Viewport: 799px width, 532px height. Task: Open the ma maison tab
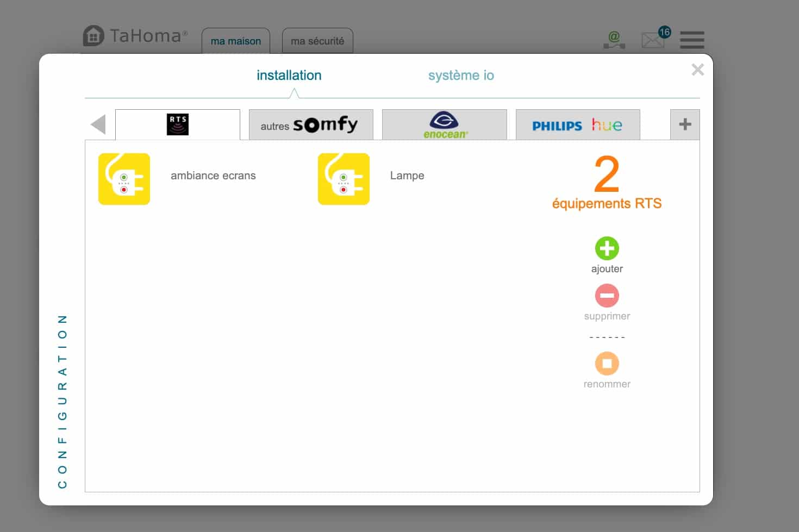(236, 41)
